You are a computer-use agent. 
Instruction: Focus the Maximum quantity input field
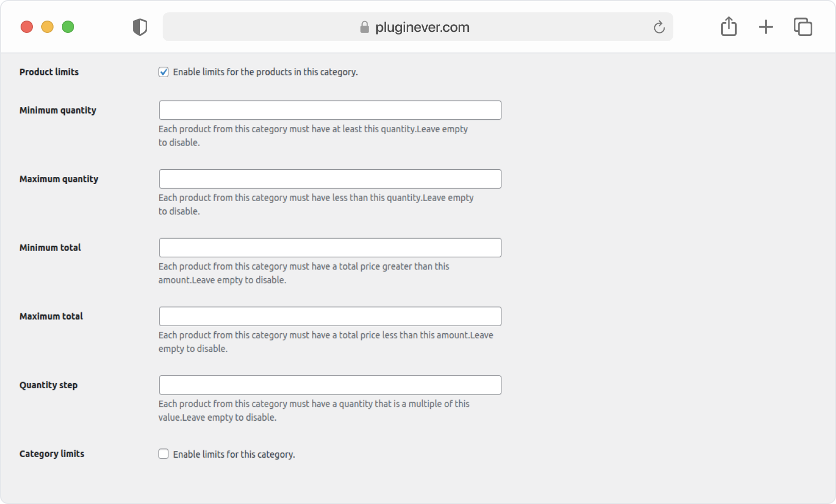[330, 179]
